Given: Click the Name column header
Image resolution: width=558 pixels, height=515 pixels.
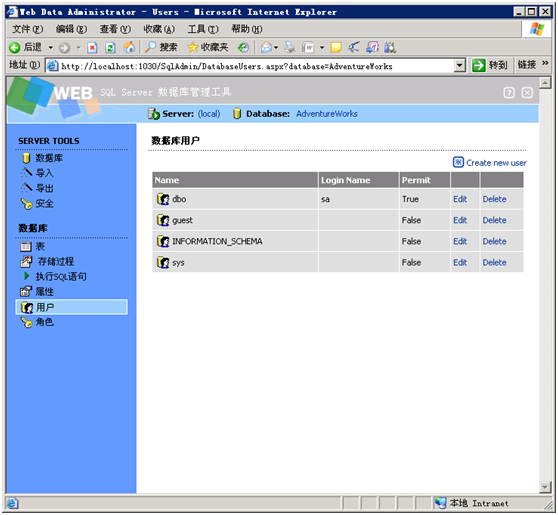Looking at the screenshot, I should click(235, 180).
